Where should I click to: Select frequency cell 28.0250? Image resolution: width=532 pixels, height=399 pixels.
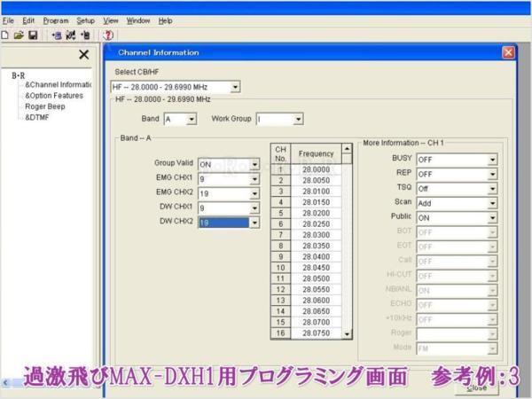click(x=317, y=224)
